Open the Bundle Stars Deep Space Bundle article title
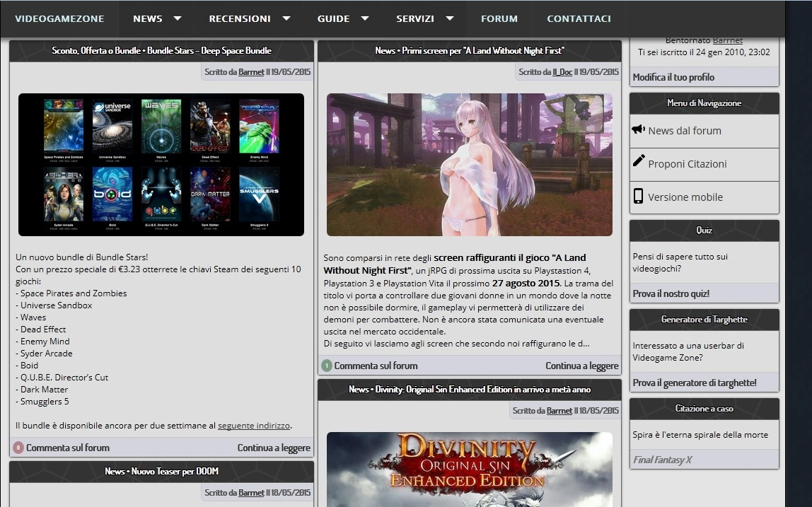 pyautogui.click(x=161, y=51)
